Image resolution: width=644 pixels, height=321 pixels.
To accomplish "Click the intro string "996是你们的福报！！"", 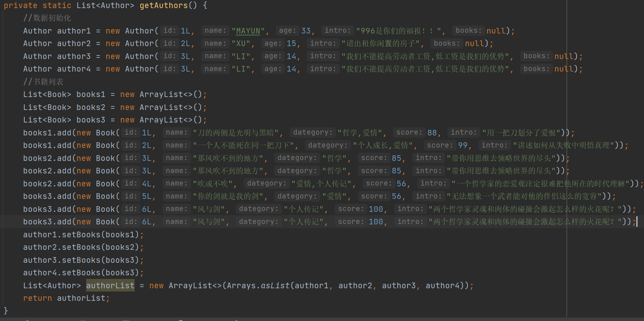I will tap(399, 31).
